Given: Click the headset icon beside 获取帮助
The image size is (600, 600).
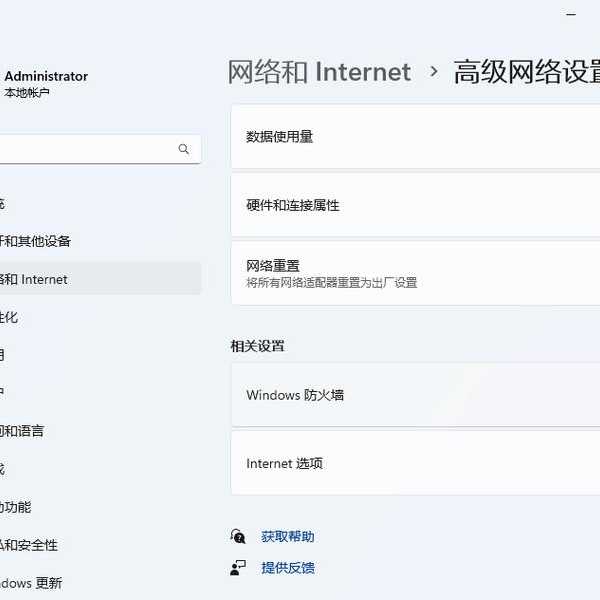Looking at the screenshot, I should click(x=238, y=537).
